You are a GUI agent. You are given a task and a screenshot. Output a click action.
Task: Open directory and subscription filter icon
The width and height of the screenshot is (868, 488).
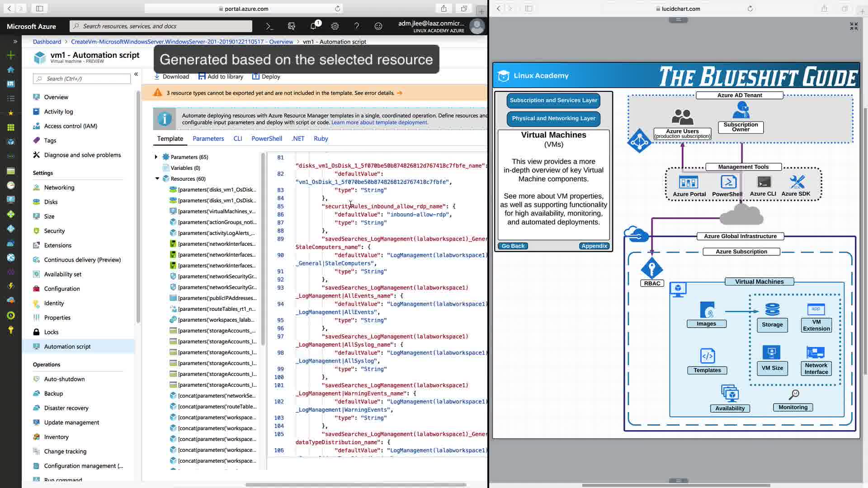292,26
